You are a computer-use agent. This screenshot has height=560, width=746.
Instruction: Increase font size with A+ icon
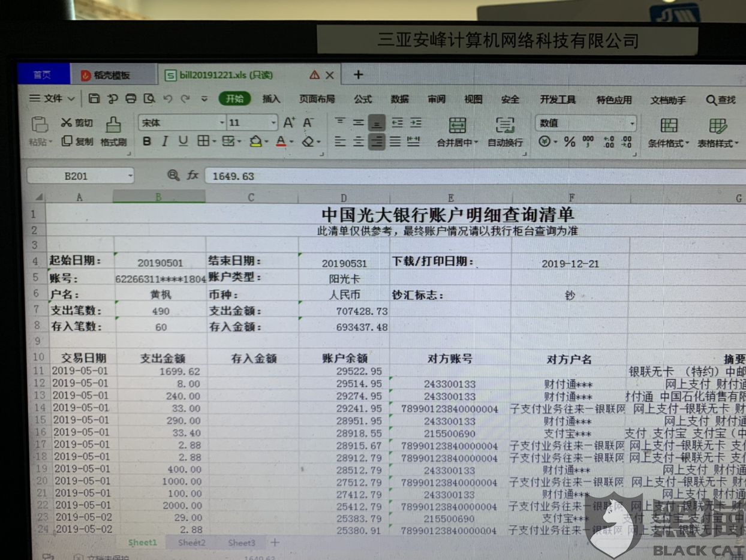point(290,122)
